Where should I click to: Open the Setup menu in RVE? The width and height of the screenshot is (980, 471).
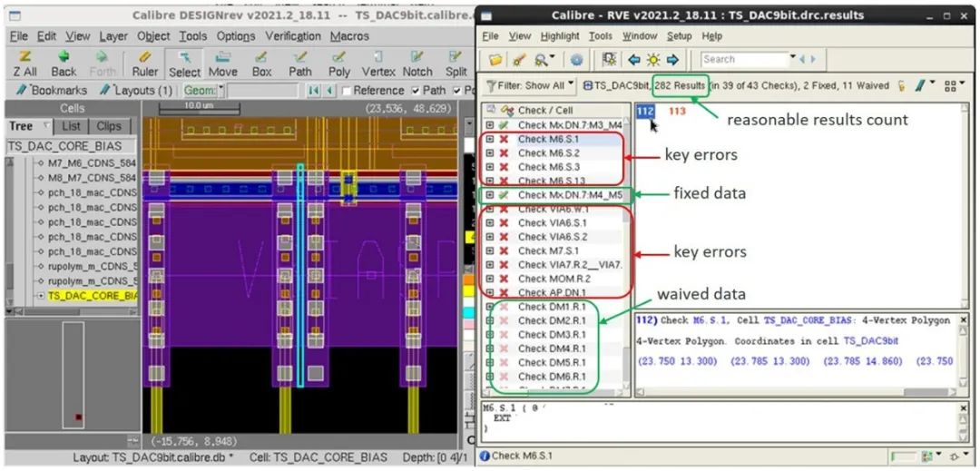point(679,36)
